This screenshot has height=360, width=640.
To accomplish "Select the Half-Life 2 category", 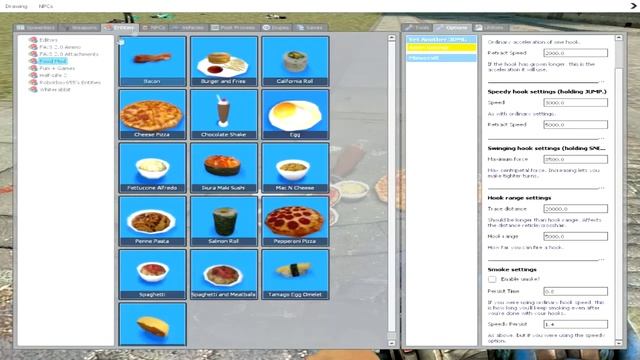I will pos(53,75).
